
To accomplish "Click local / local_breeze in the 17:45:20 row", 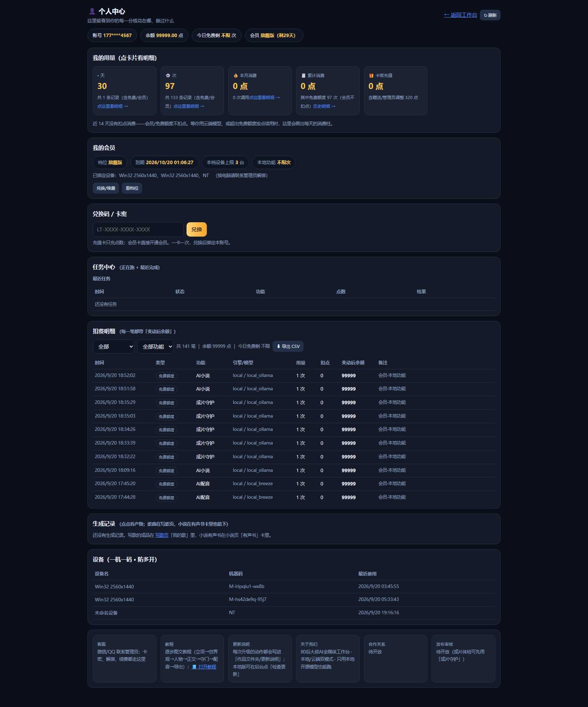I will coord(253,483).
